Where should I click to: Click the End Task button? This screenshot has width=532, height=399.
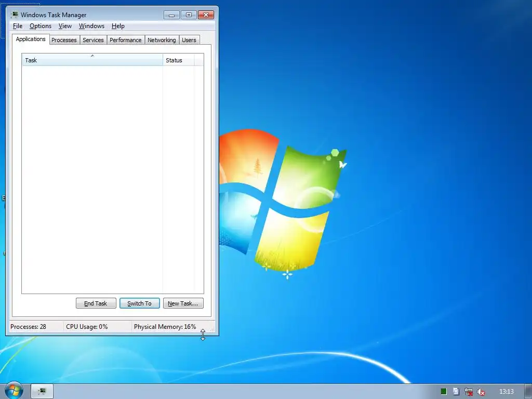coord(96,303)
